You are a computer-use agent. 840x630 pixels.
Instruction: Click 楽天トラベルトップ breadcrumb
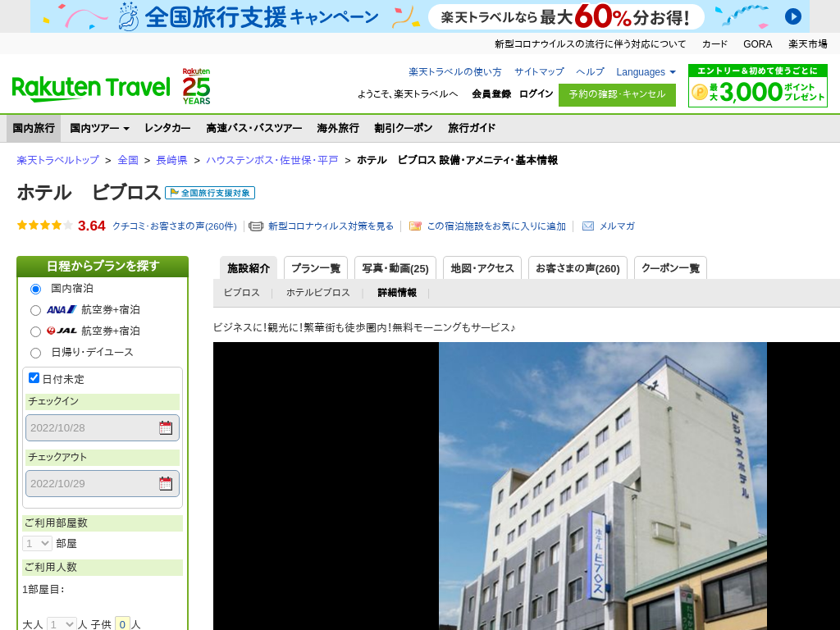(58, 160)
